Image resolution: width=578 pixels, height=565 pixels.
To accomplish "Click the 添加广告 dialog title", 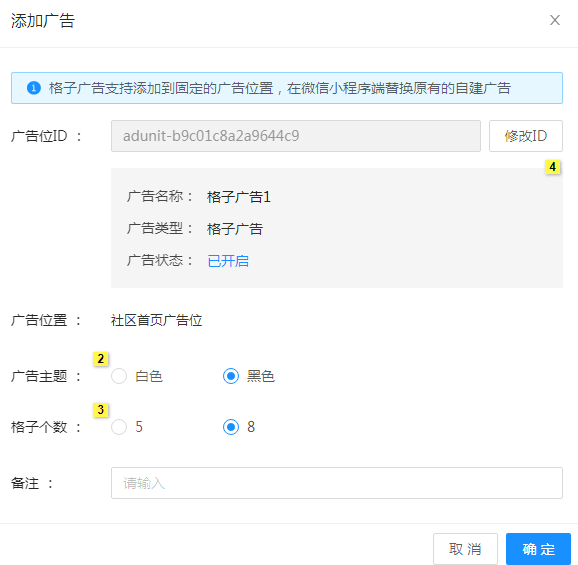I will coord(43,21).
